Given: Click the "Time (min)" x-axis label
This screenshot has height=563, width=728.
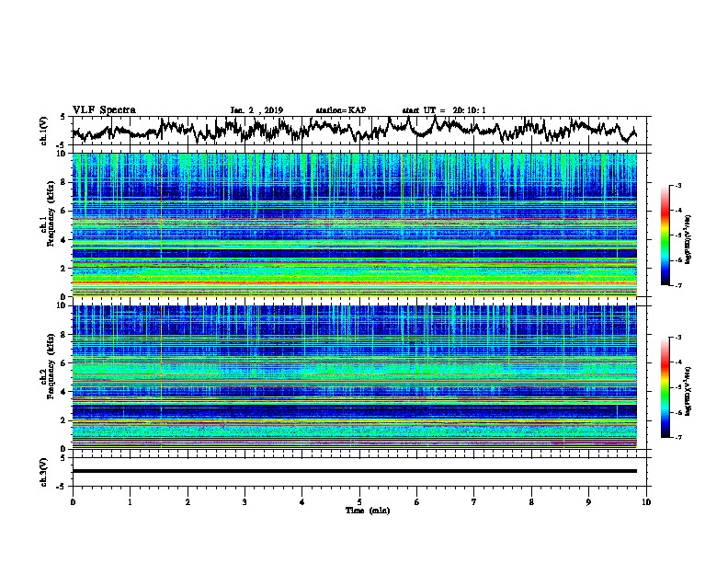Looking at the screenshot, I should click(368, 511).
